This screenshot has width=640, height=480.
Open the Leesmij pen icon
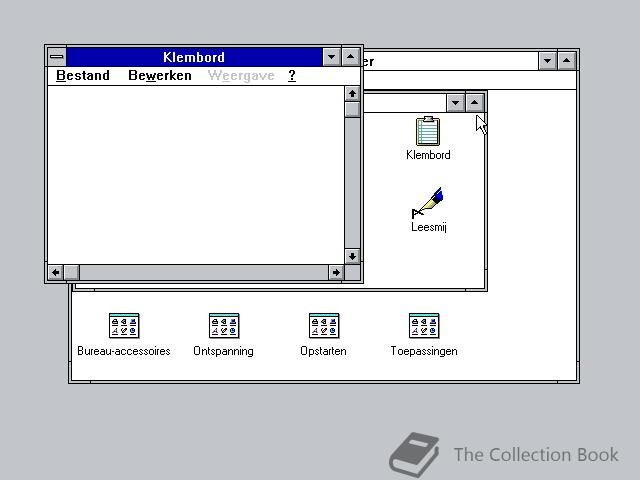428,203
